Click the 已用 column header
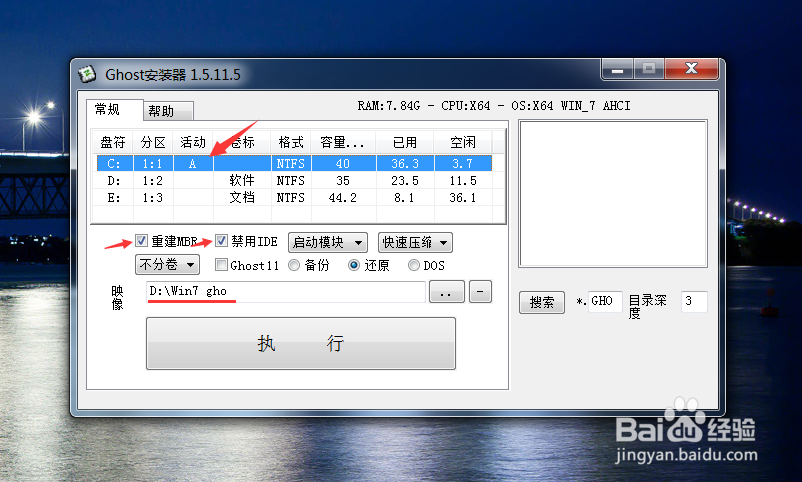 click(x=405, y=142)
